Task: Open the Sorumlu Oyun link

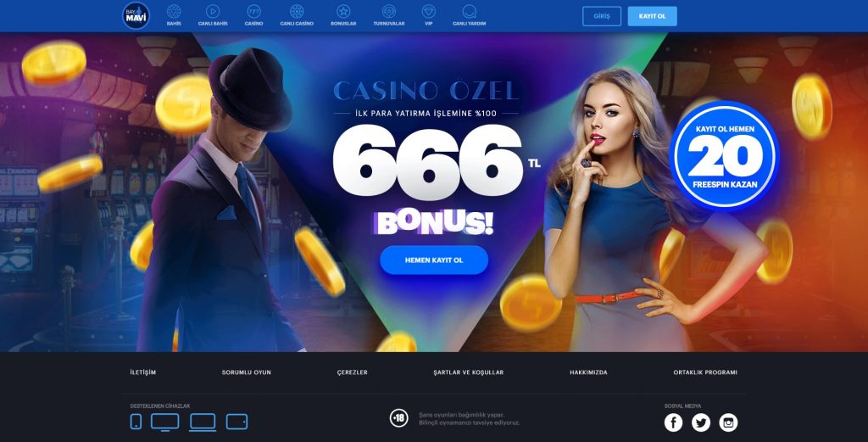Action: (247, 372)
